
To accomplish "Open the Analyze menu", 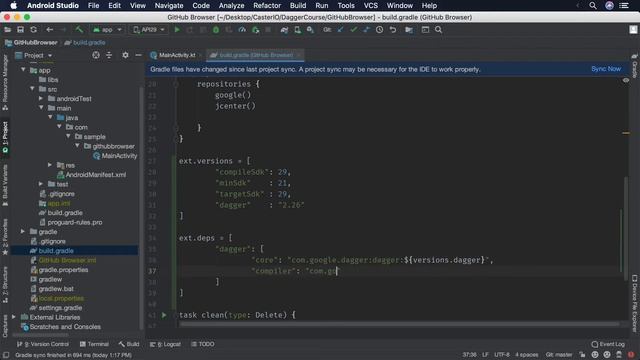I will [x=231, y=6].
